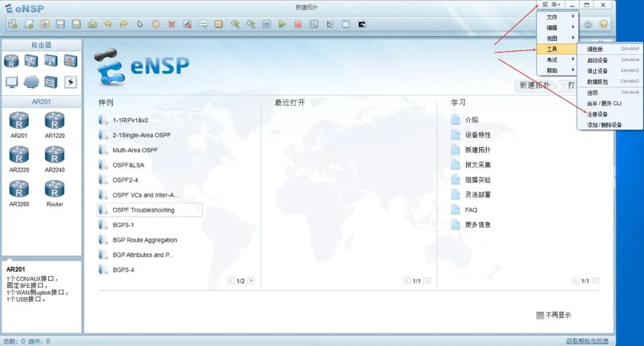Start devices with green play icon

282,24
